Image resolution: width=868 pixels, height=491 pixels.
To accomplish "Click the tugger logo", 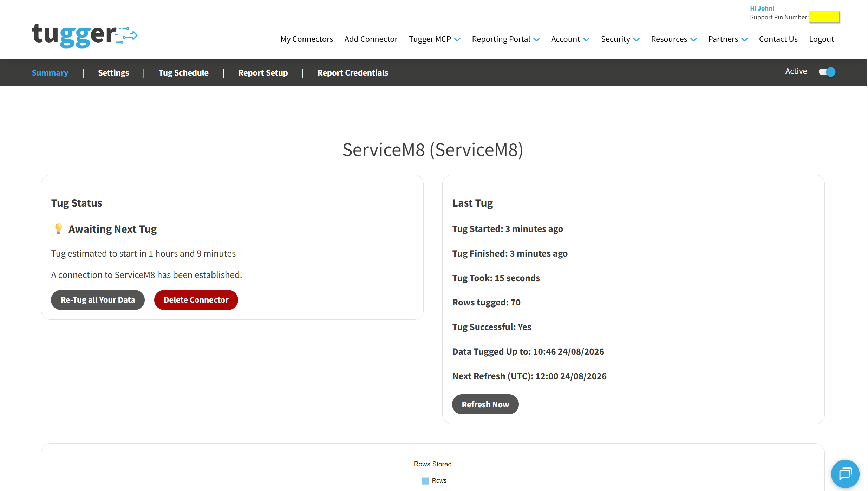I will 84,35.
